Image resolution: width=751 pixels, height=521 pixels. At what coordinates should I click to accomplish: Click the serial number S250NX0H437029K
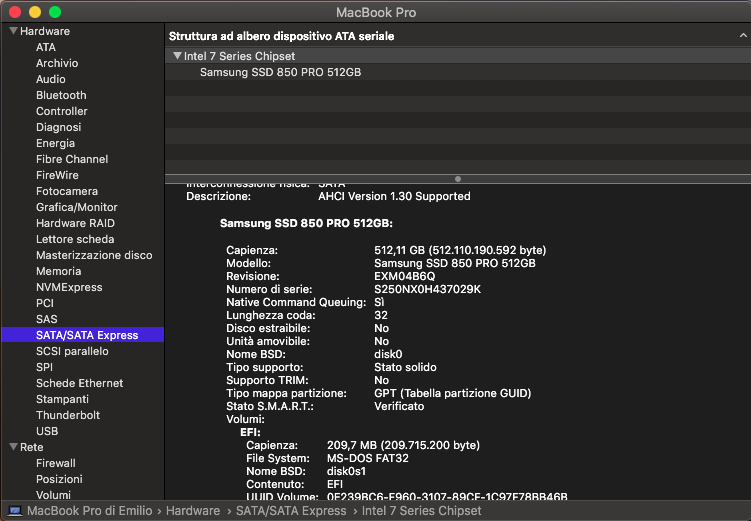click(427, 289)
